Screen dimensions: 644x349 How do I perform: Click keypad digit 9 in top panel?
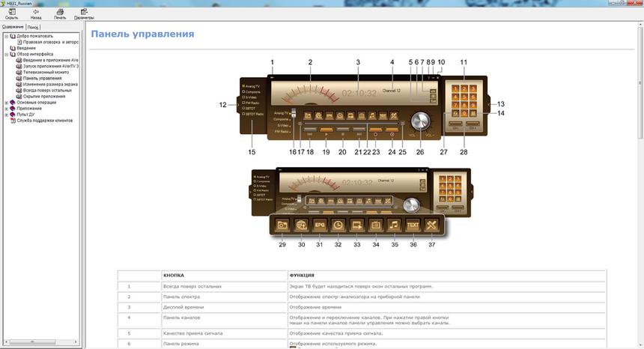[x=473, y=105]
